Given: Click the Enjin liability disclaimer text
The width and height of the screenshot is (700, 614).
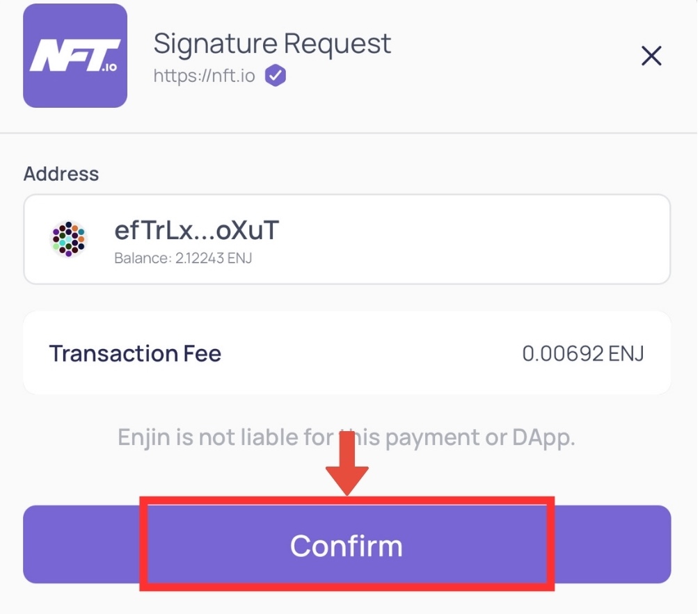Looking at the screenshot, I should tap(347, 437).
